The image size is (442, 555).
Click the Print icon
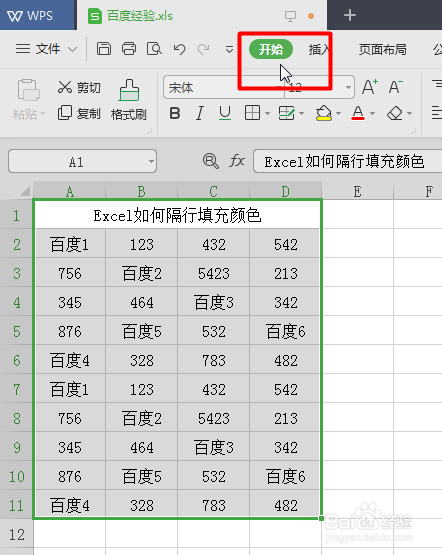(x=129, y=48)
